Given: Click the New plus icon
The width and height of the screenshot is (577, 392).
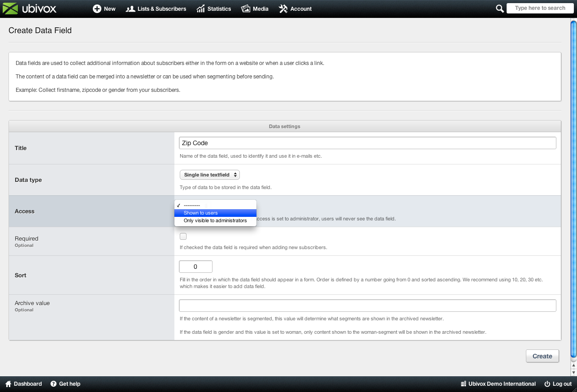Looking at the screenshot, I should 97,9.
